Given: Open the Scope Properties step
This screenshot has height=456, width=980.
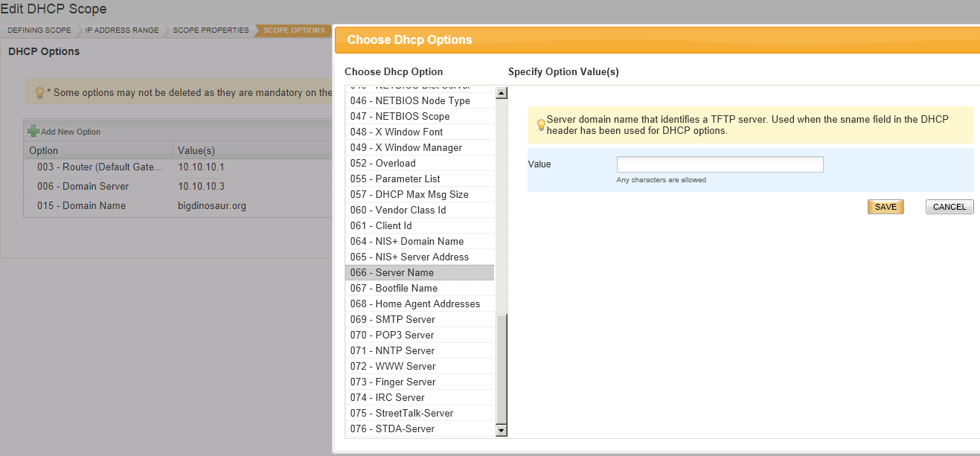Looking at the screenshot, I should [211, 30].
